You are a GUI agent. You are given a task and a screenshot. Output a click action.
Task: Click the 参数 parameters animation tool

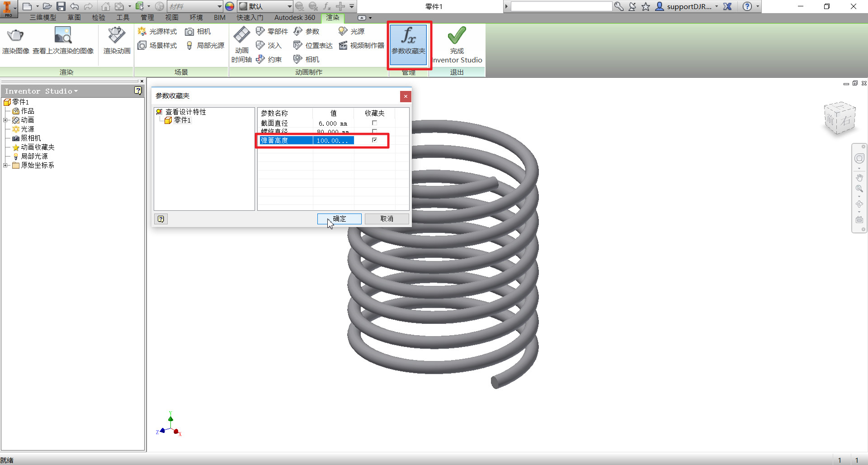[307, 31]
